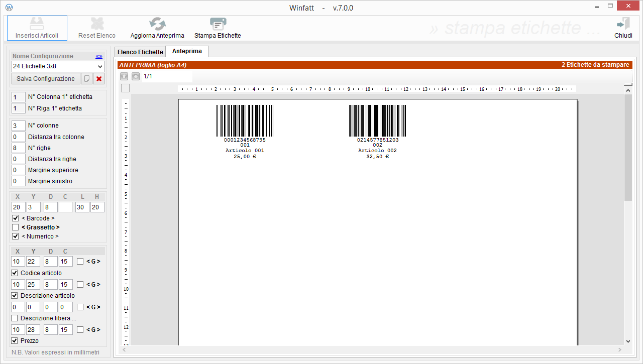
Task: Toggle the Prezzo checkbox
Action: [x=15, y=341]
